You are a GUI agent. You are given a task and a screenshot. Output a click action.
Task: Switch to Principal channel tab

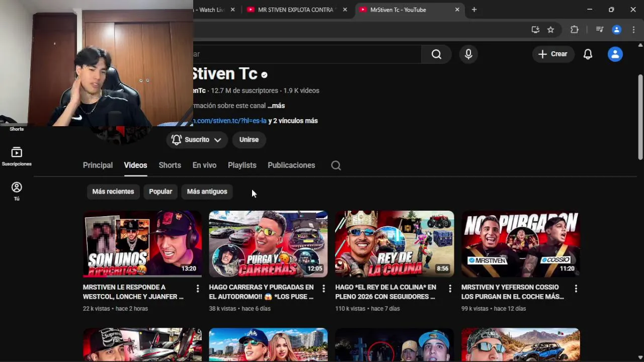(98, 165)
